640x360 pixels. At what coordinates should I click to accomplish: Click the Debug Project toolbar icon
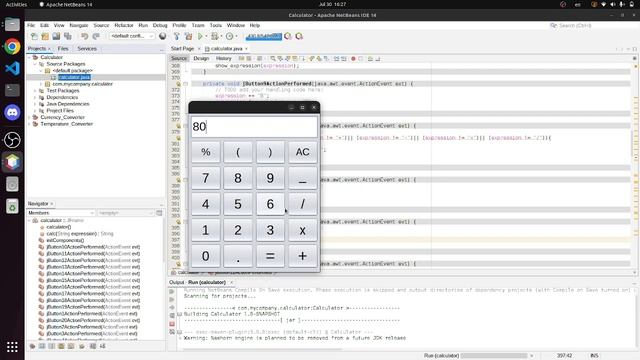click(x=214, y=36)
